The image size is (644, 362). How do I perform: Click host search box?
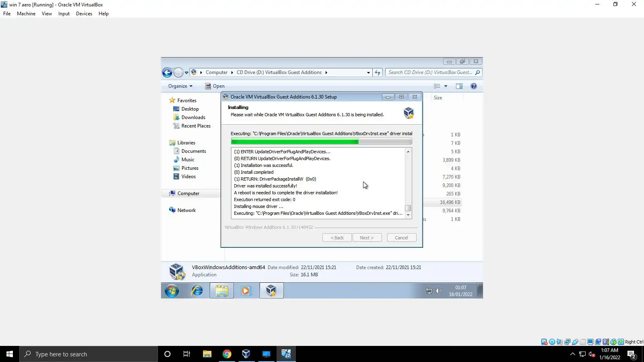tap(89, 354)
